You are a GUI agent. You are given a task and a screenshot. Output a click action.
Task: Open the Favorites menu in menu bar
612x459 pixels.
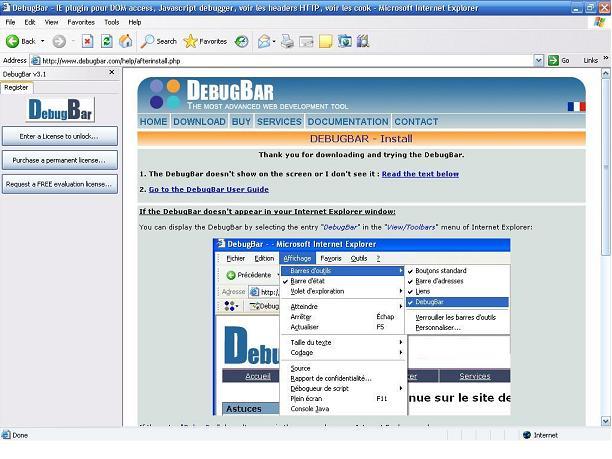tap(81, 22)
